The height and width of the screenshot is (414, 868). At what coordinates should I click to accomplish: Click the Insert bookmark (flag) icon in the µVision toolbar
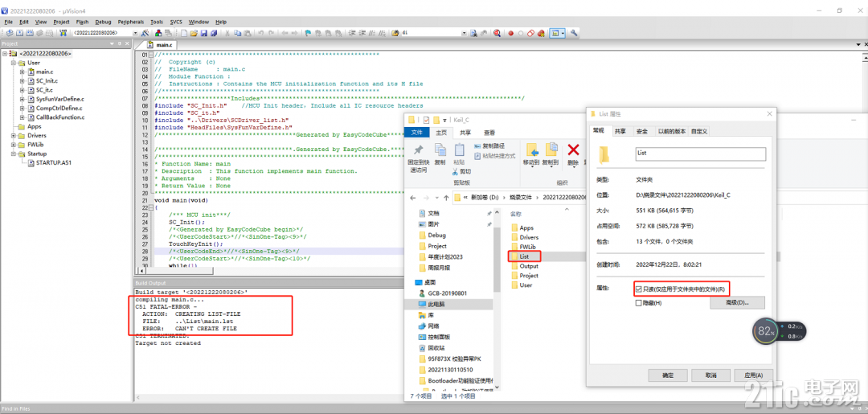[308, 33]
